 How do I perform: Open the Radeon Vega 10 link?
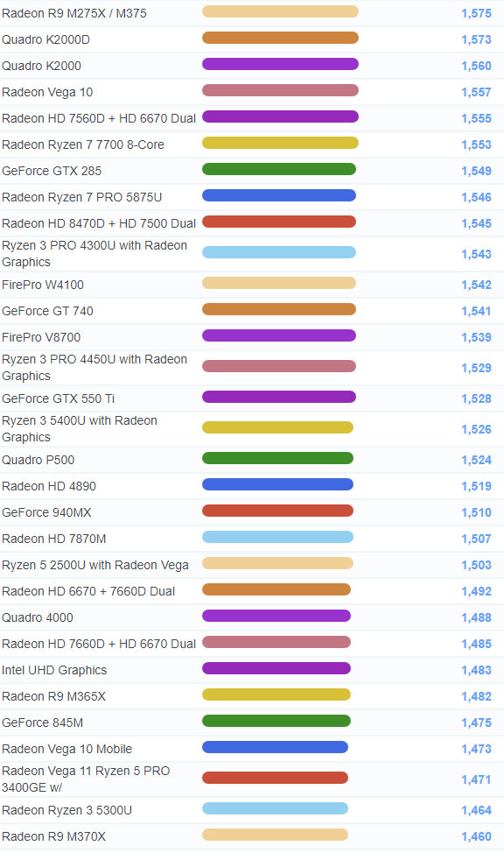(47, 92)
